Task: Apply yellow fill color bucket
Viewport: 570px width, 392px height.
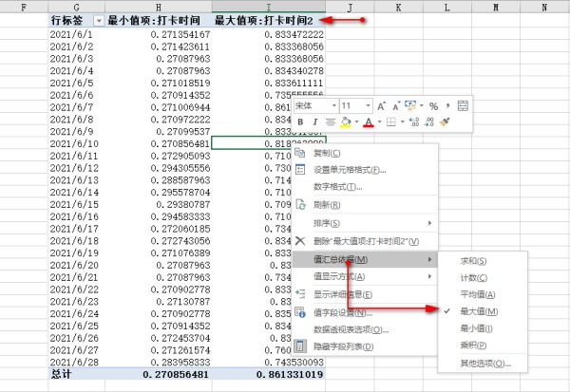Action: (x=346, y=122)
